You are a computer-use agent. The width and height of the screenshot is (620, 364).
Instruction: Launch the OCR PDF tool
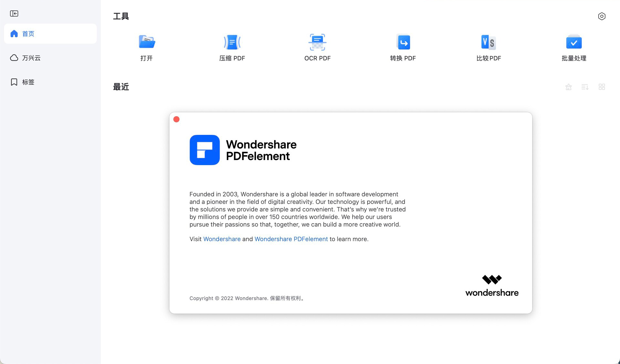click(x=317, y=48)
